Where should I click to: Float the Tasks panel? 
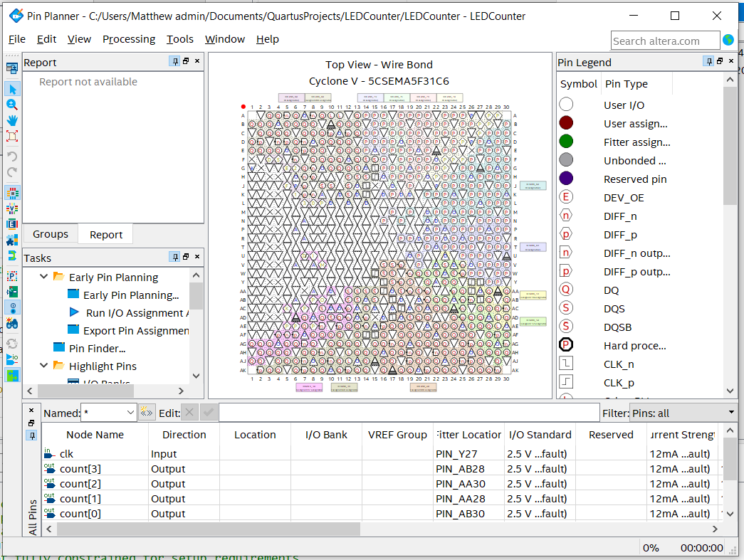pyautogui.click(x=186, y=257)
